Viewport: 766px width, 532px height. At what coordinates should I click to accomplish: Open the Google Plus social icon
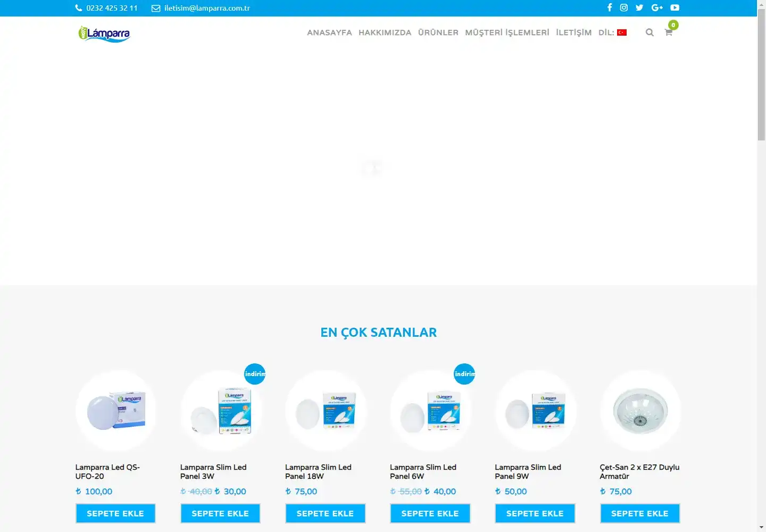pos(657,7)
